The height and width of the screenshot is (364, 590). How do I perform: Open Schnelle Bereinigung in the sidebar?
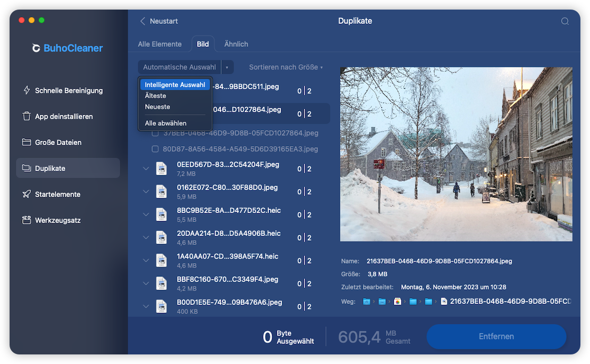point(68,90)
